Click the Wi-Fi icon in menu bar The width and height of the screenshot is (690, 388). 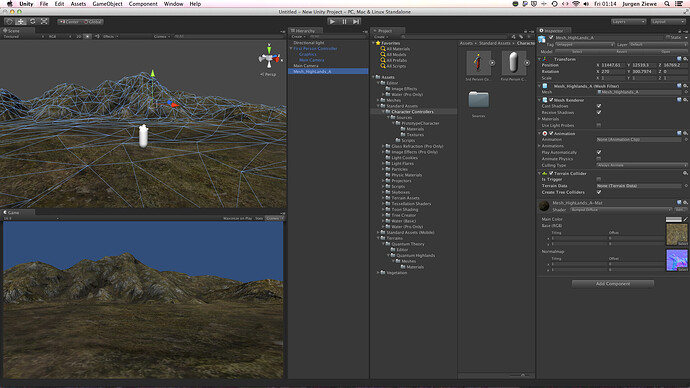[x=576, y=4]
